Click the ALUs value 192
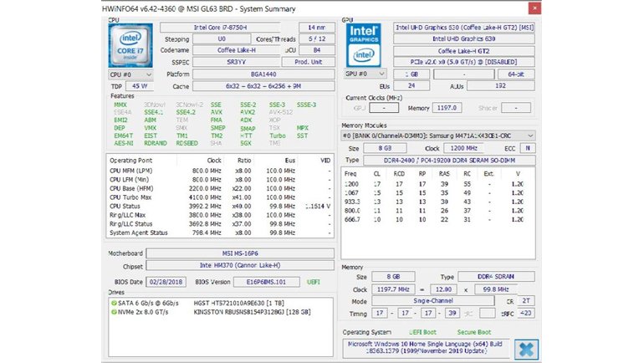 point(501,86)
